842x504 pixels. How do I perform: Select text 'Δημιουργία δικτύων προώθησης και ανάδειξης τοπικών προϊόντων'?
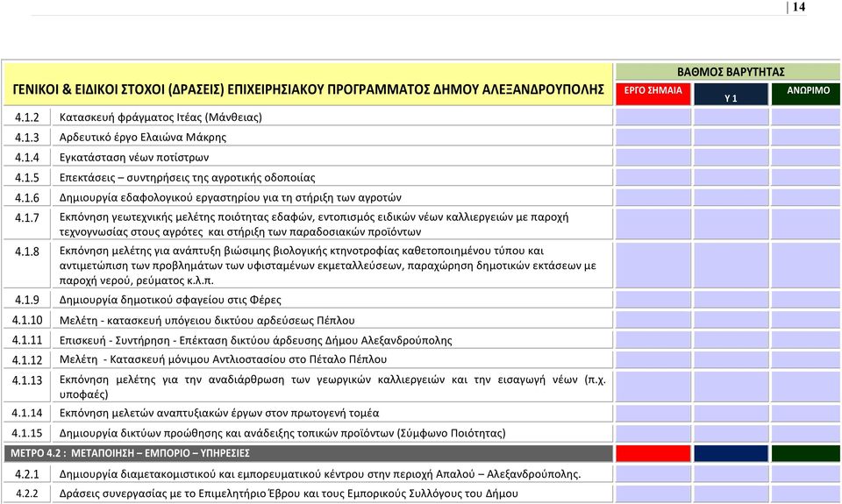pos(226,433)
